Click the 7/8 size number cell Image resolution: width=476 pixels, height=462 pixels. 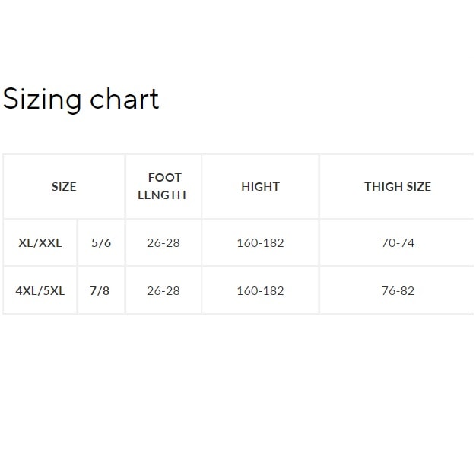coord(100,290)
